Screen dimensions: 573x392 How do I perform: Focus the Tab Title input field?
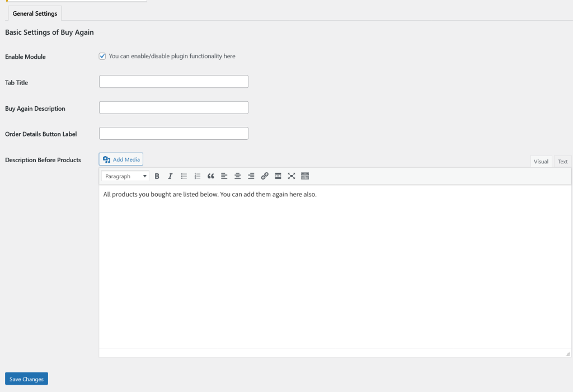tap(173, 82)
